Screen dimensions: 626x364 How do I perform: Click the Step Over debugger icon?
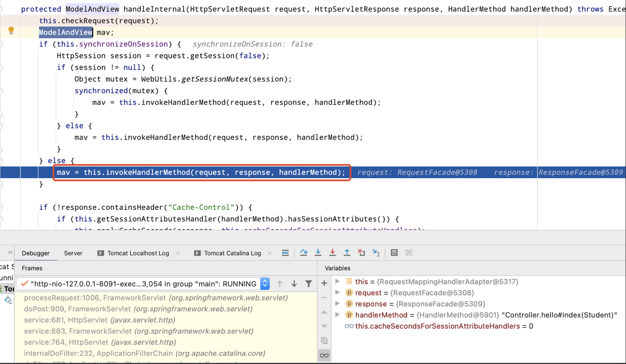[x=303, y=253]
